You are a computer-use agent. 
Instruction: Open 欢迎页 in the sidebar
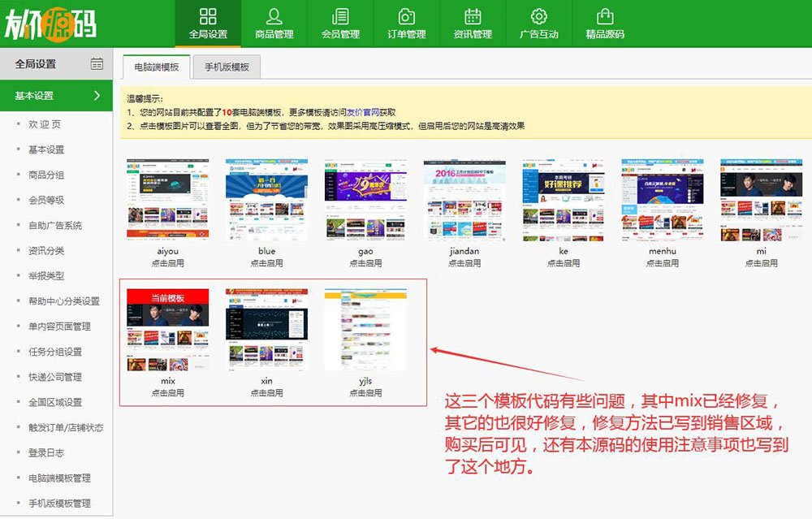(x=45, y=124)
